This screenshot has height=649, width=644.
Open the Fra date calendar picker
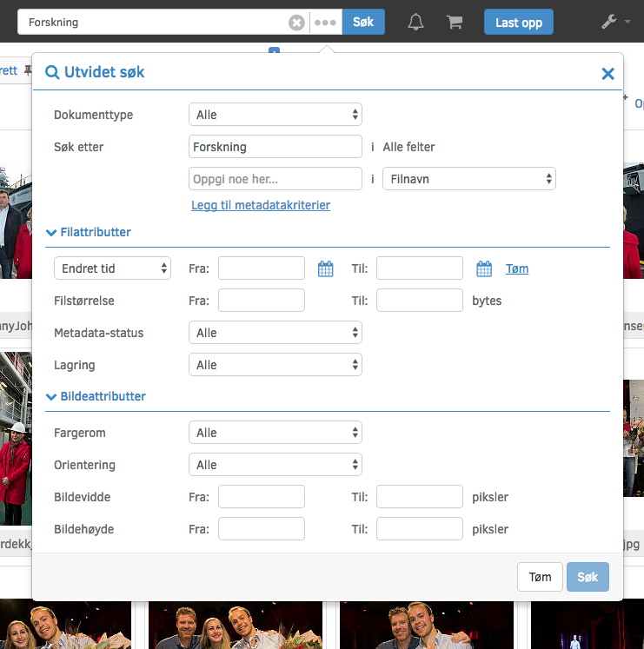coord(325,269)
